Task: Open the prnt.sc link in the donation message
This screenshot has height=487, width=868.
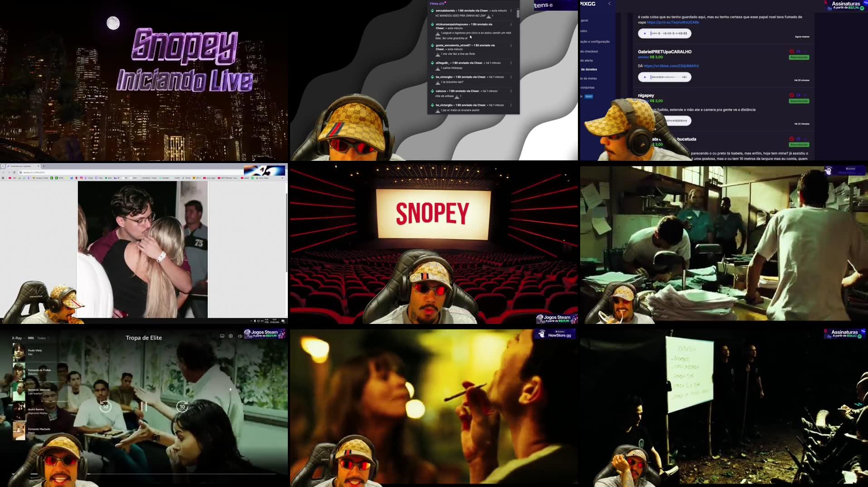Action: click(x=673, y=22)
